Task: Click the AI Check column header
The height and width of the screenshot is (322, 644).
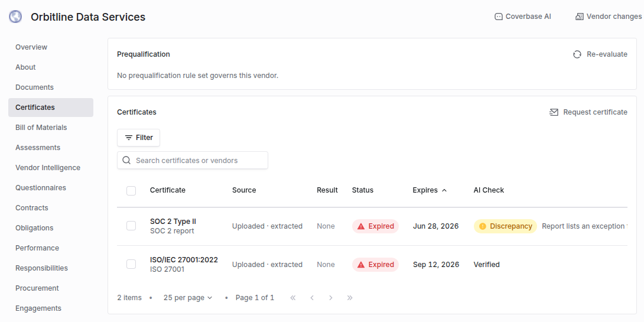Action: [489, 190]
